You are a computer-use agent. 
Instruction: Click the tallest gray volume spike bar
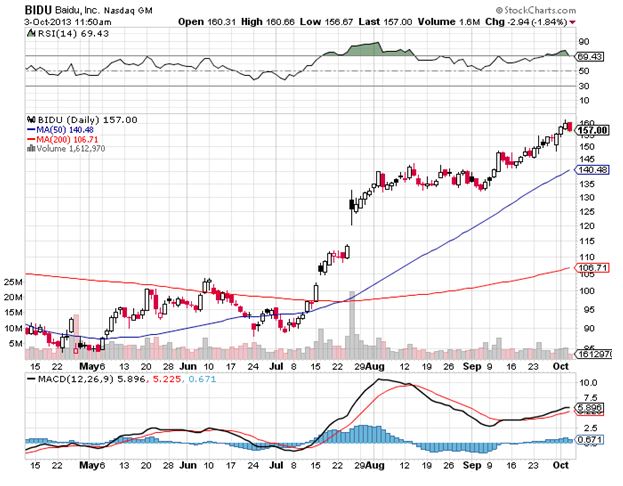tap(352, 325)
